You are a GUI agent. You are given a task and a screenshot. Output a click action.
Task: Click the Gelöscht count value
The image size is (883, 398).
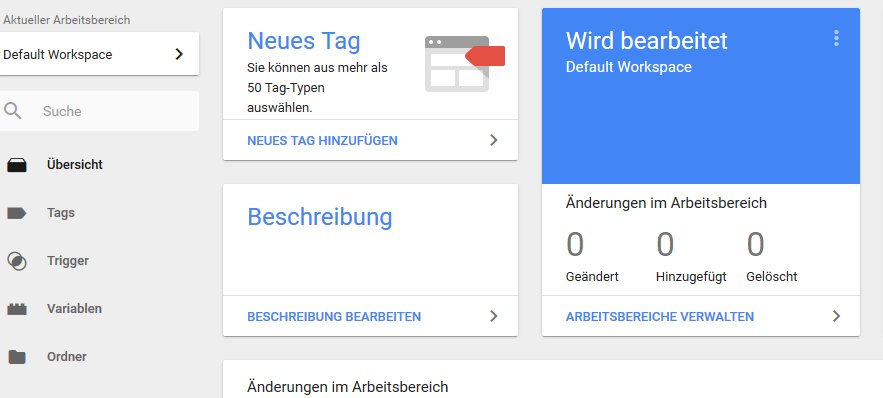coord(756,244)
